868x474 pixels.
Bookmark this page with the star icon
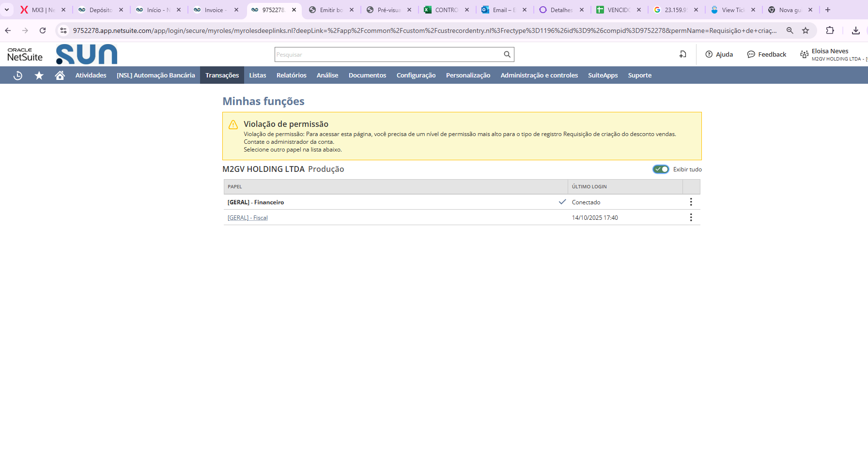[806, 31]
